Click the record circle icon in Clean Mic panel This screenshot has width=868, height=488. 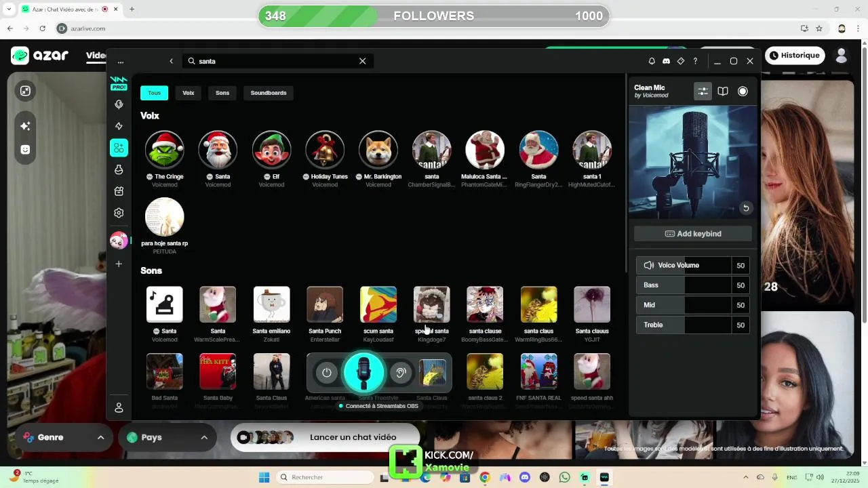coord(743,91)
